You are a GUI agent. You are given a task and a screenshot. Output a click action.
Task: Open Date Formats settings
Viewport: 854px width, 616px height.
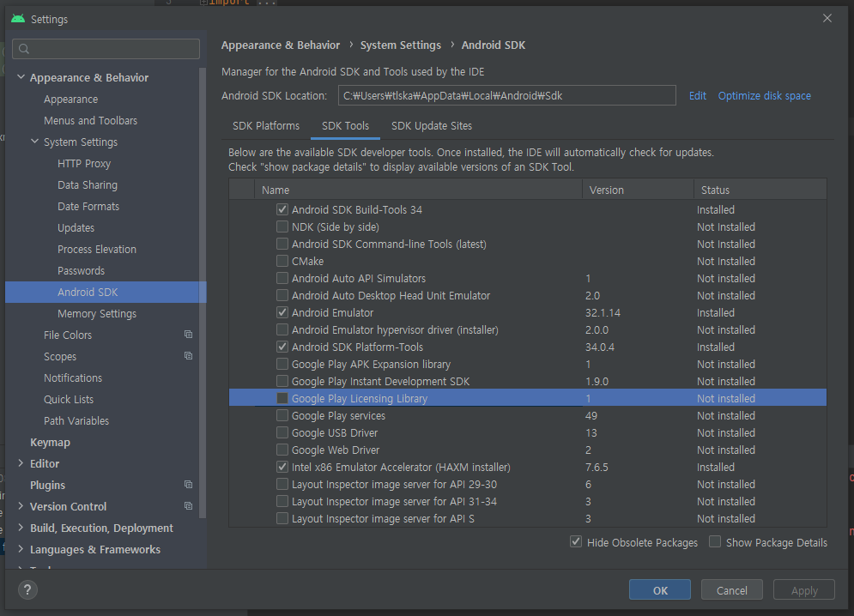coord(88,207)
